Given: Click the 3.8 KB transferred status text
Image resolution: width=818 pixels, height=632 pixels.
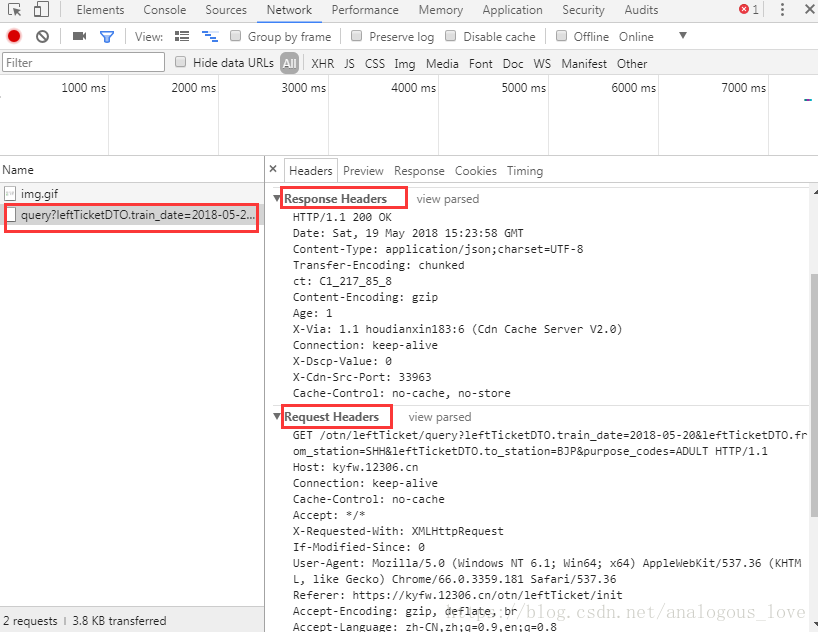Looking at the screenshot, I should (x=119, y=621).
